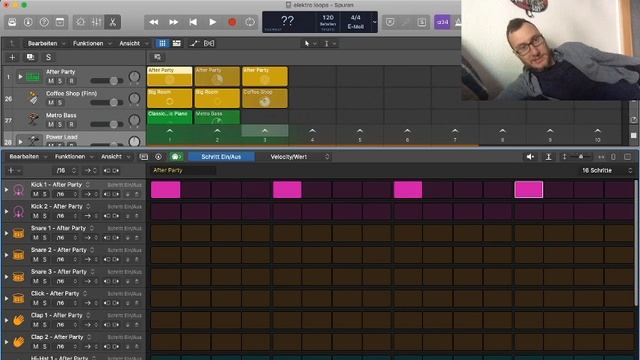Expand the After Party track disclosure triangle

point(20,77)
